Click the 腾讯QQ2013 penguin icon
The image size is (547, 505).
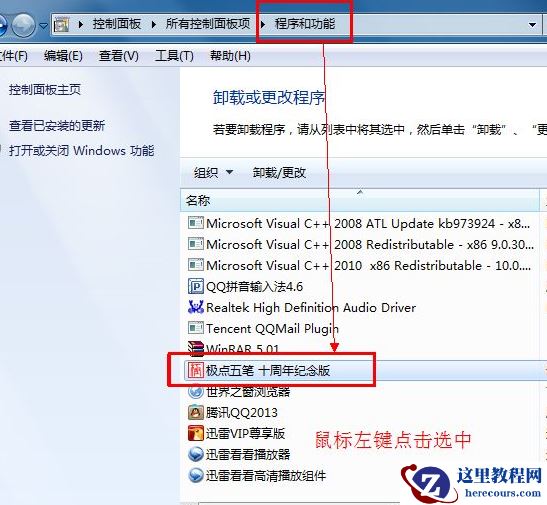pos(196,413)
